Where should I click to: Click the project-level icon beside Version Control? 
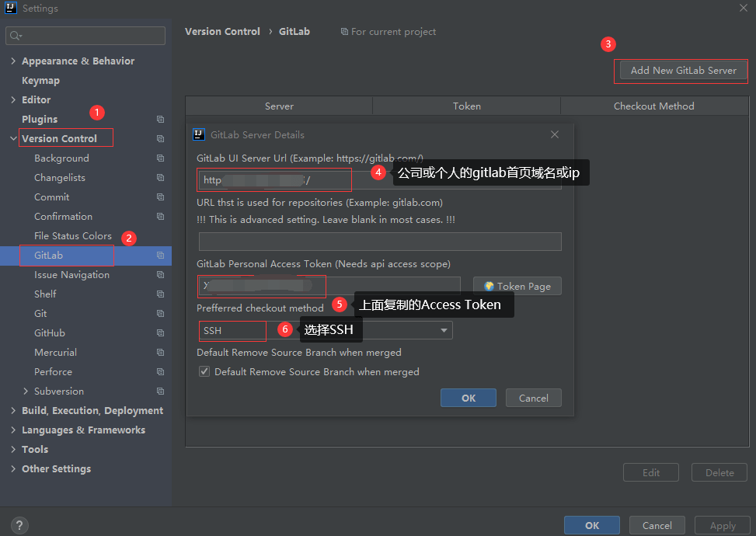tap(161, 139)
